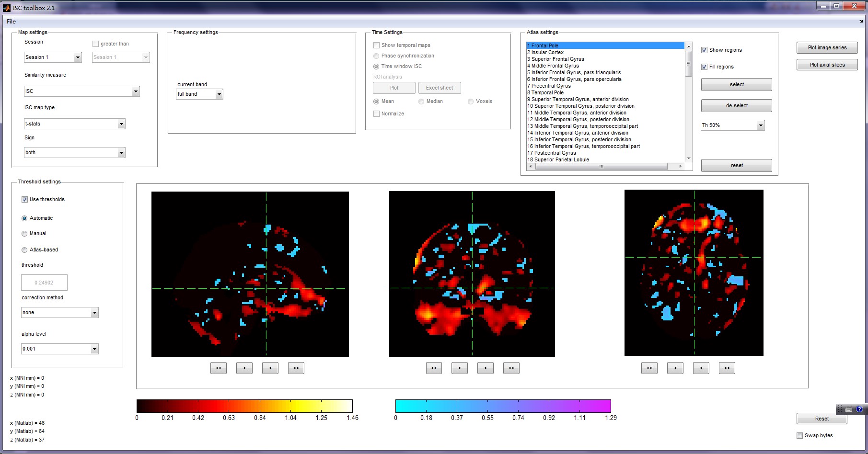Image resolution: width=868 pixels, height=454 pixels.
Task: Jump forward in axial view slices
Action: click(727, 368)
